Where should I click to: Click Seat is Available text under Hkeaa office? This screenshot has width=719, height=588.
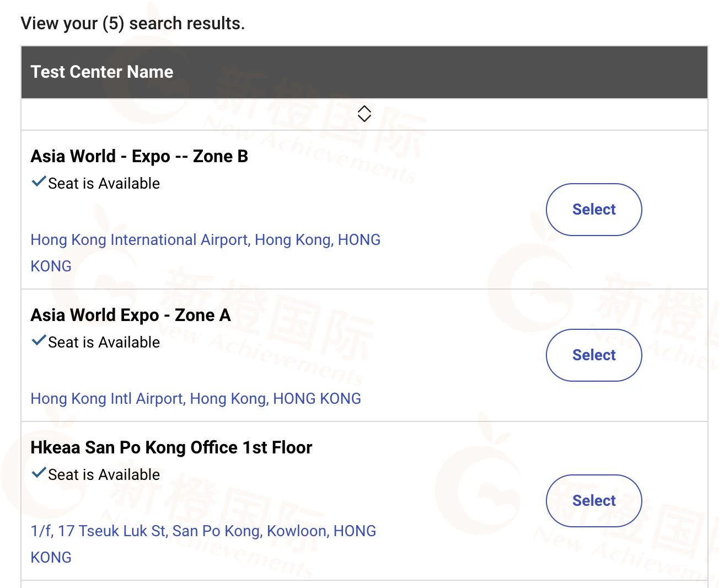pos(104,475)
